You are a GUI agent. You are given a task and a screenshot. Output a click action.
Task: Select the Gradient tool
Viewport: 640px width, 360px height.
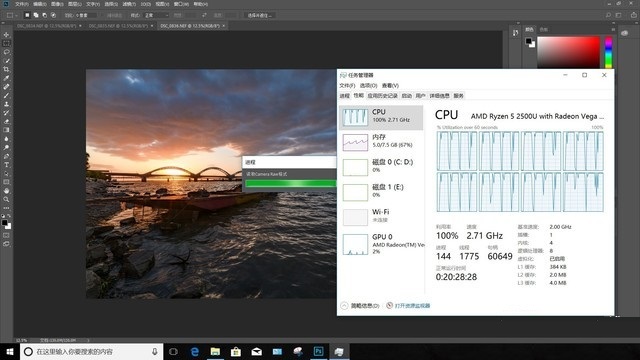pos(6,130)
